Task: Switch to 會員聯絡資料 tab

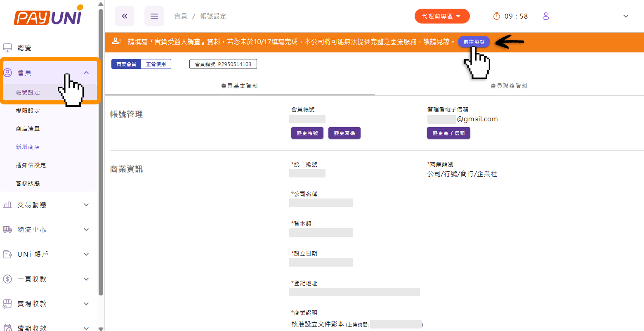Action: click(509, 86)
